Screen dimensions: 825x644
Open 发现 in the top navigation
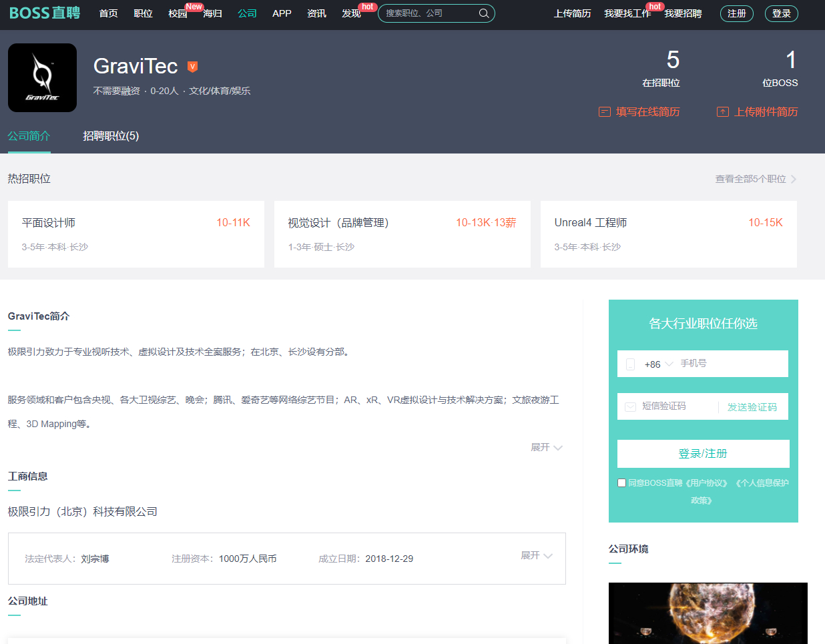click(x=351, y=13)
